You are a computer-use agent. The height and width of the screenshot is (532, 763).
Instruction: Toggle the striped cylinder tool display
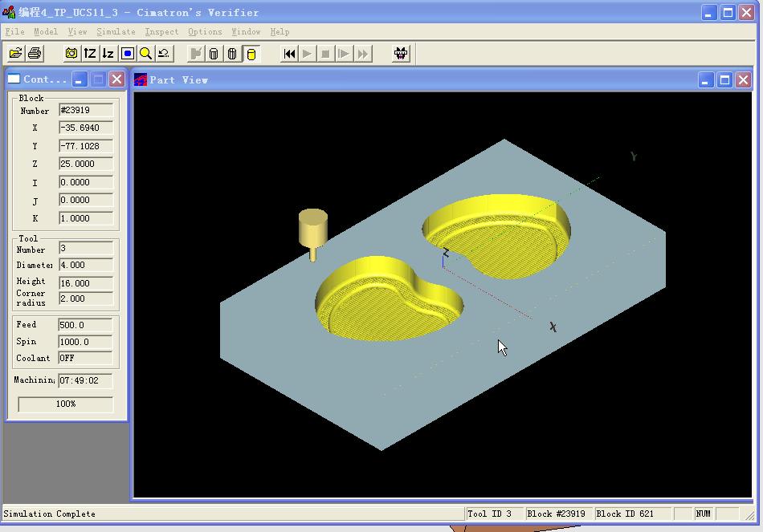pos(232,54)
